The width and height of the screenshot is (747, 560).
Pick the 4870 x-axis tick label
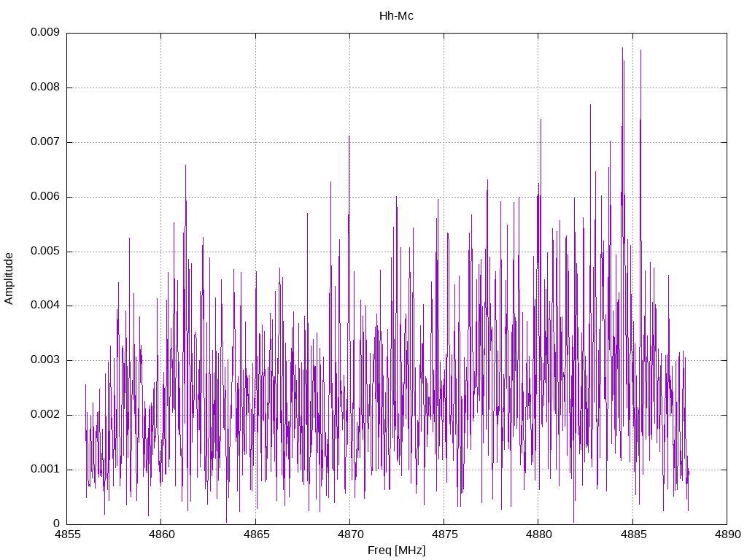pos(349,535)
